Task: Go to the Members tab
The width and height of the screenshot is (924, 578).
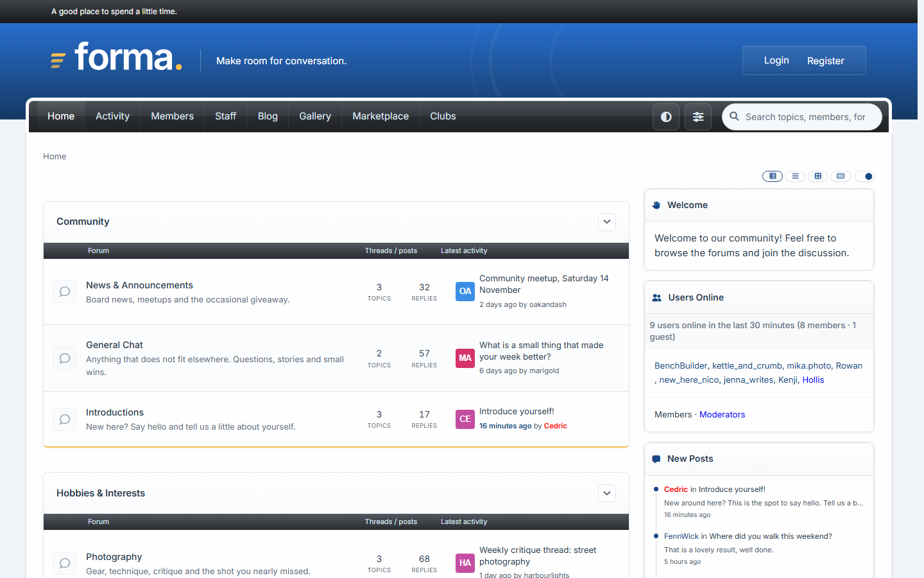Action: (172, 116)
